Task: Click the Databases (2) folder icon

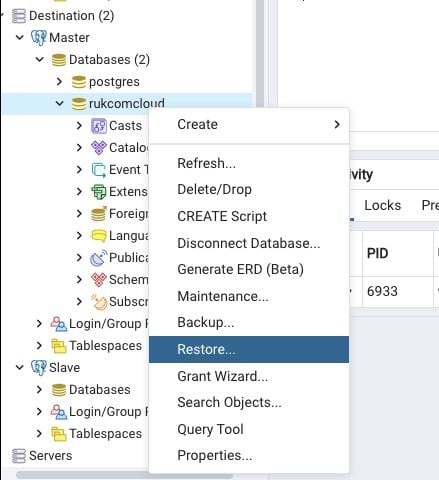Action: click(59, 60)
